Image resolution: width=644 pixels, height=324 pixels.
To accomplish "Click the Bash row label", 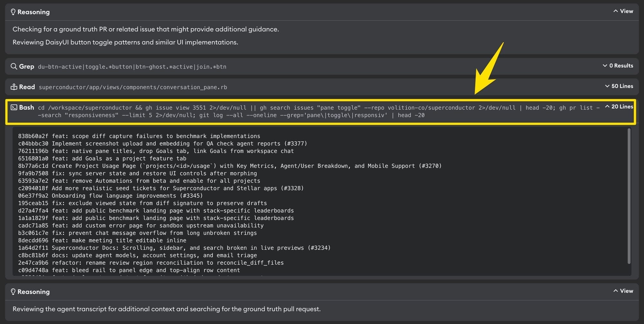I will pyautogui.click(x=26, y=107).
